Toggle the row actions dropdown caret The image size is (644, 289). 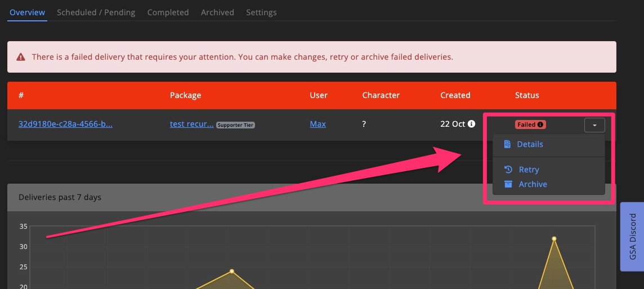(594, 125)
